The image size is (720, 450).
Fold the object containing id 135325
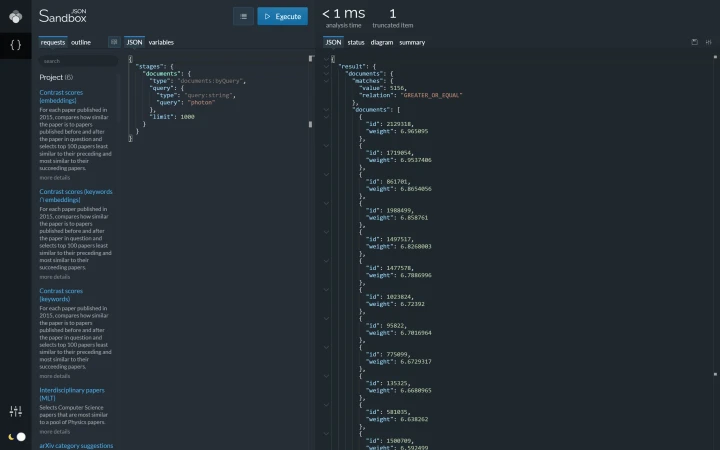(326, 376)
